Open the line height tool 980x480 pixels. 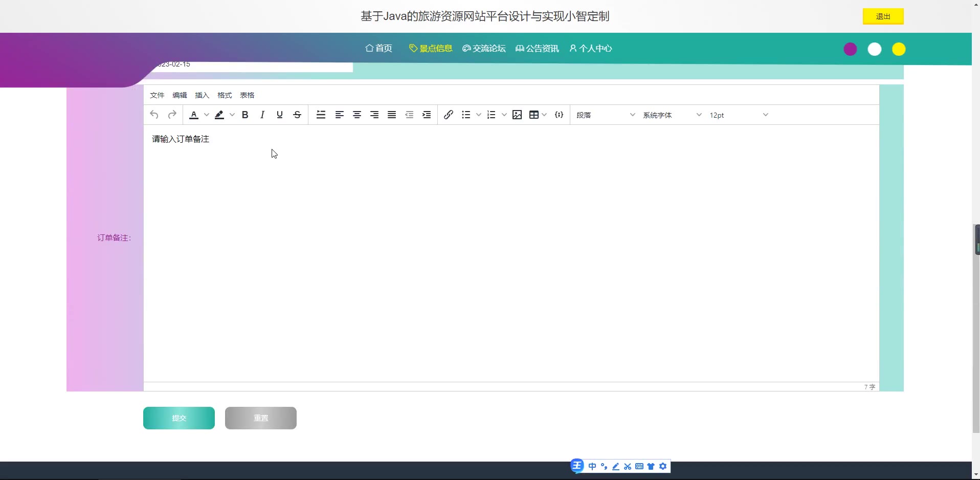point(321,115)
